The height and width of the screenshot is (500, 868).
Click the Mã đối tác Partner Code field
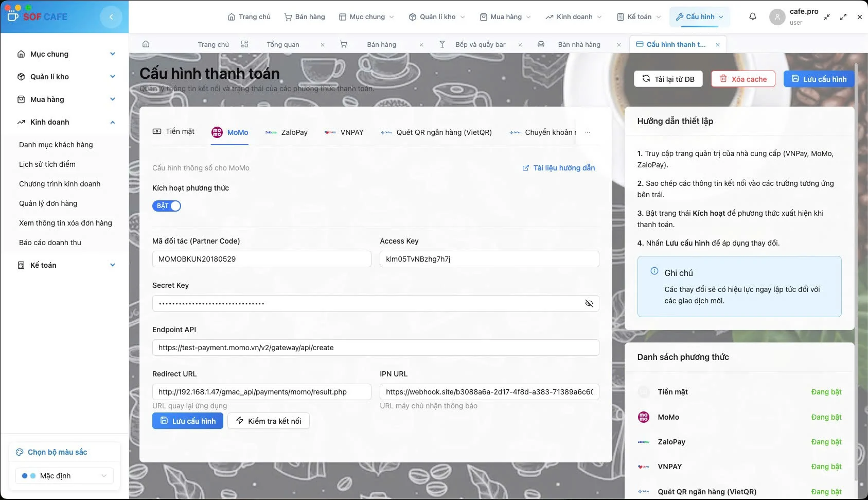tap(262, 259)
